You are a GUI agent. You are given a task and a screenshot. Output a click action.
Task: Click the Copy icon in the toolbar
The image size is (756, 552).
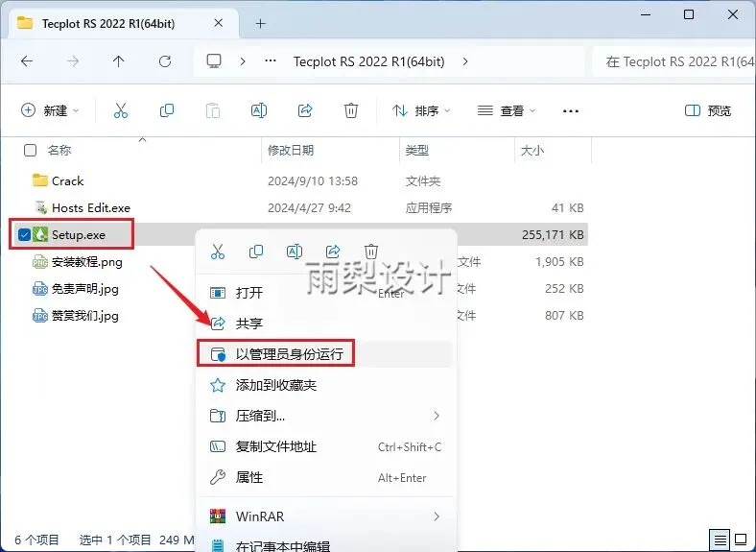tap(167, 111)
